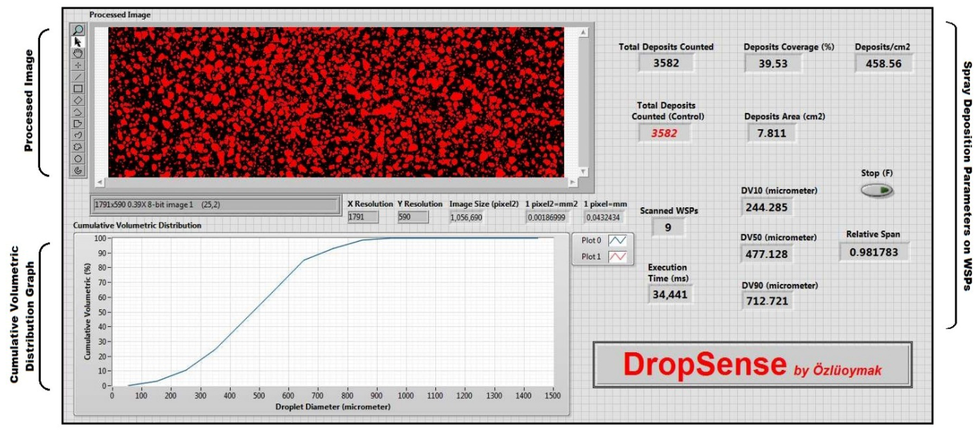Click the DropSense logo banner
Image resolution: width=980 pixels, height=431 pixels.
tap(752, 365)
